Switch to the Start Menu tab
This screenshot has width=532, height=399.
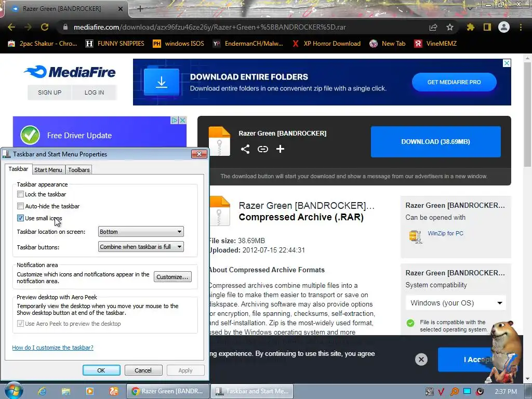tap(48, 170)
